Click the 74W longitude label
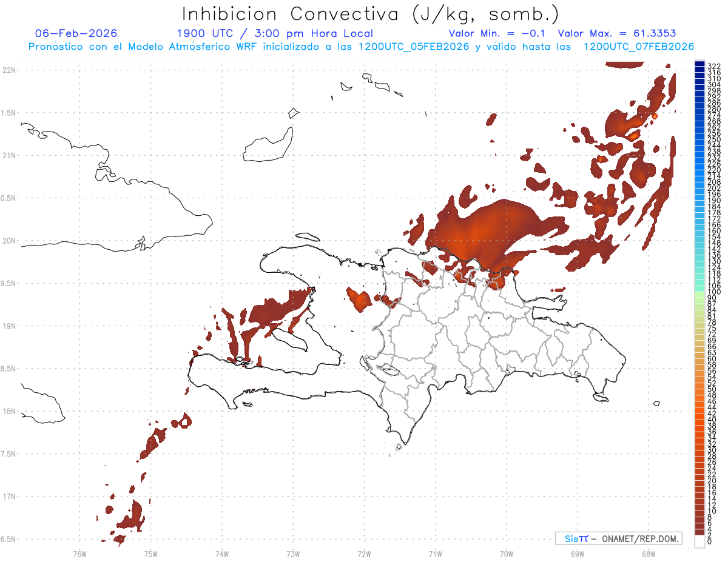This screenshot has width=728, height=562. point(221,554)
